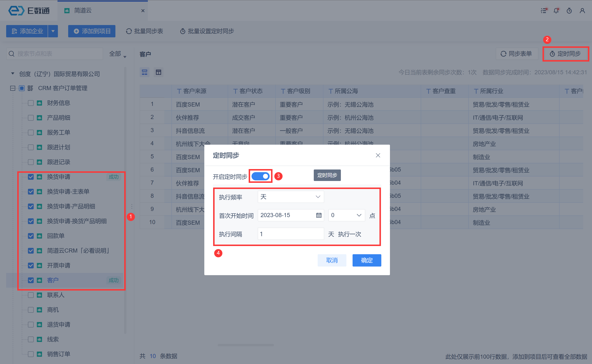Screen dimensions: 592x364
Task: Open the timer icon in top bar
Action: [x=569, y=11]
